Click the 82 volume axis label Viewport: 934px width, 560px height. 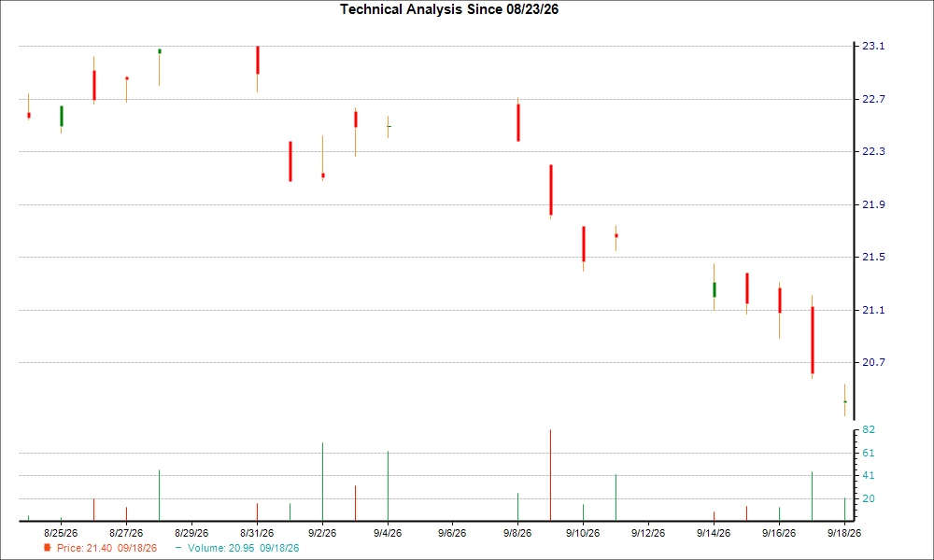pos(869,429)
